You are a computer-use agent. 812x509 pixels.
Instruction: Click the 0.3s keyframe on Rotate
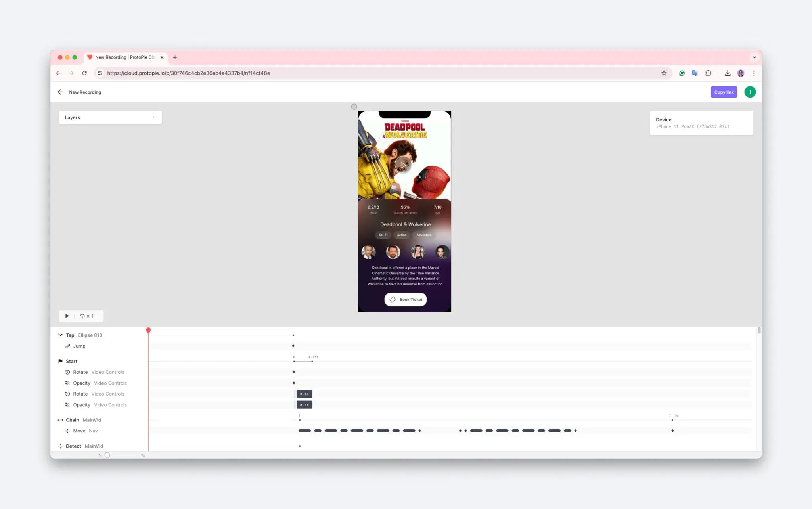point(304,394)
